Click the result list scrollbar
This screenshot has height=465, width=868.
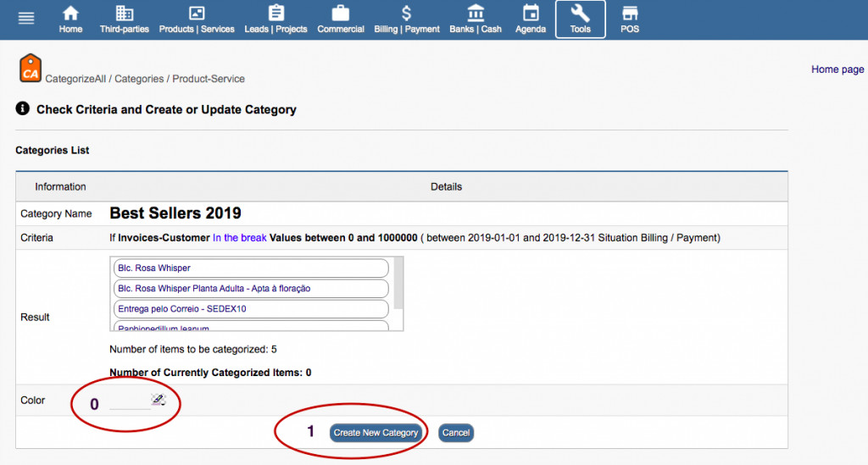click(x=398, y=284)
